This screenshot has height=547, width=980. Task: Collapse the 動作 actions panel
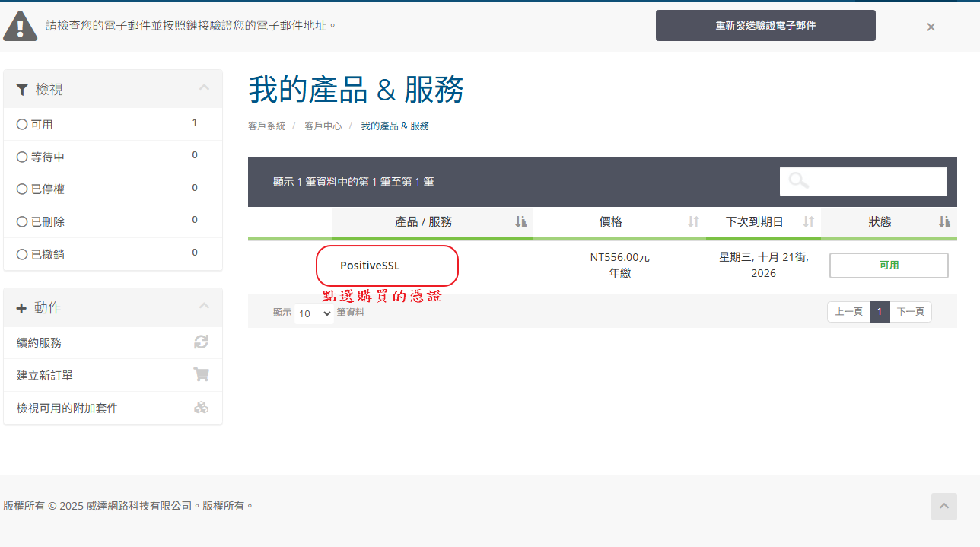click(x=204, y=307)
